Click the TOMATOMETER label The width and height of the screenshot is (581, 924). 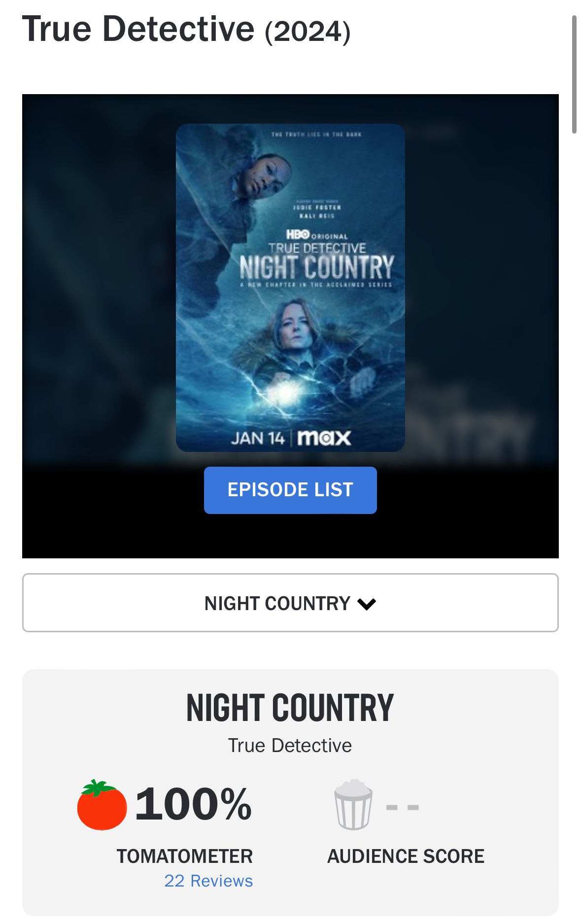pos(185,856)
